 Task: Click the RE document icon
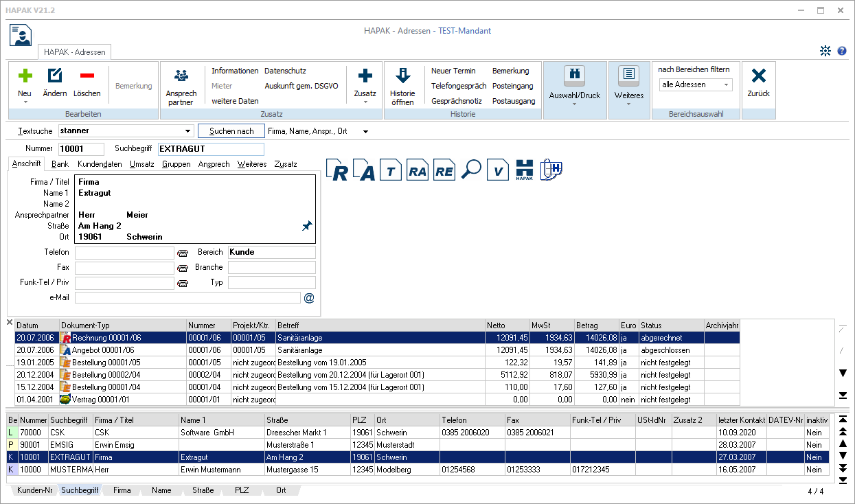click(x=444, y=170)
